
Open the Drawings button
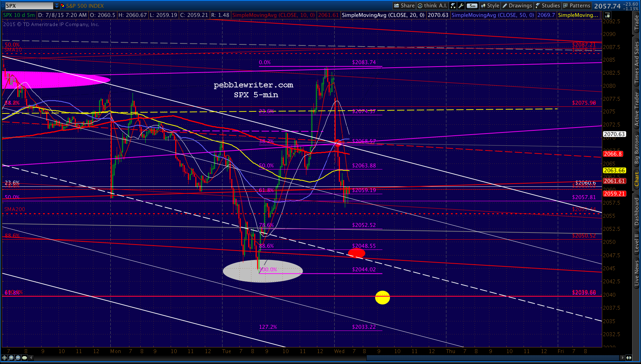coord(517,6)
